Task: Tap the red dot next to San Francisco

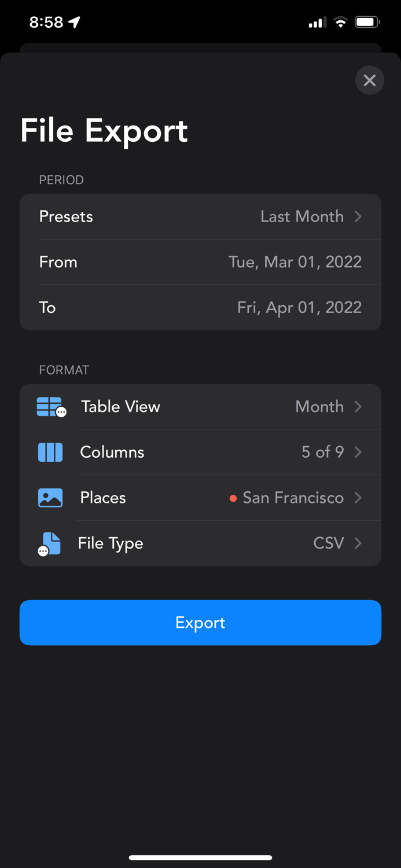Action: point(234,498)
